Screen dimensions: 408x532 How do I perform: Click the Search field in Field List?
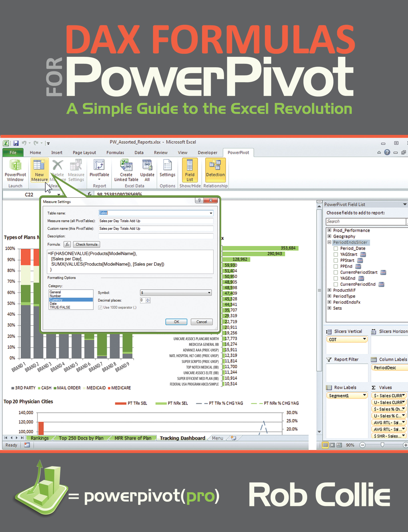366,221
